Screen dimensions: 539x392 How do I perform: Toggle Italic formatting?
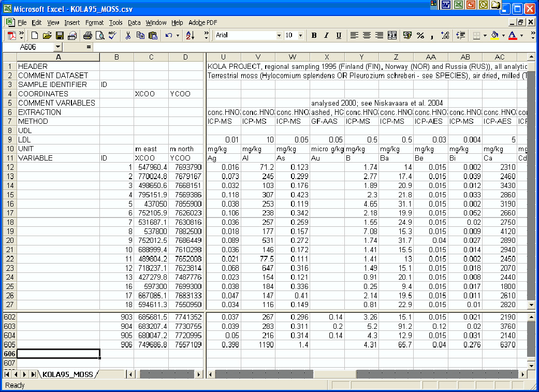326,36
